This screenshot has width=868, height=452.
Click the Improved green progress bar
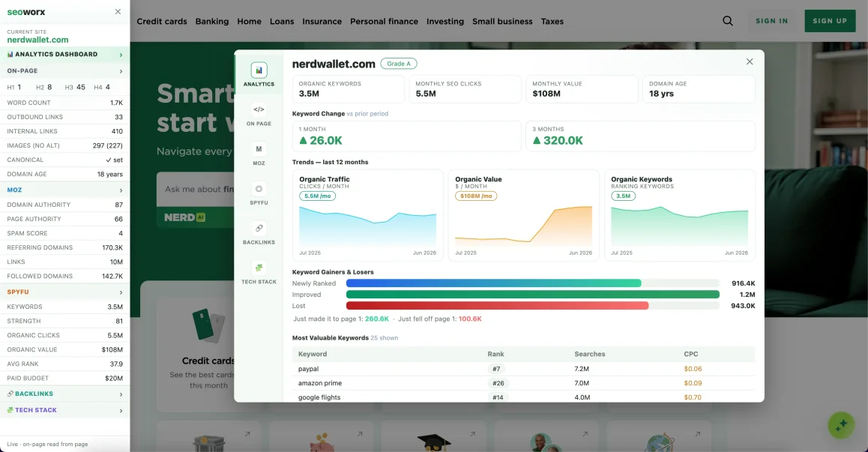532,295
